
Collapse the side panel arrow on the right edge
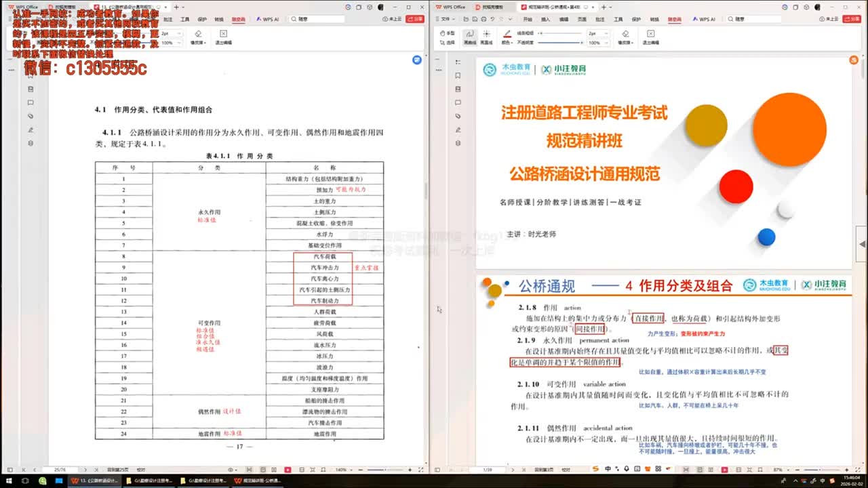863,243
